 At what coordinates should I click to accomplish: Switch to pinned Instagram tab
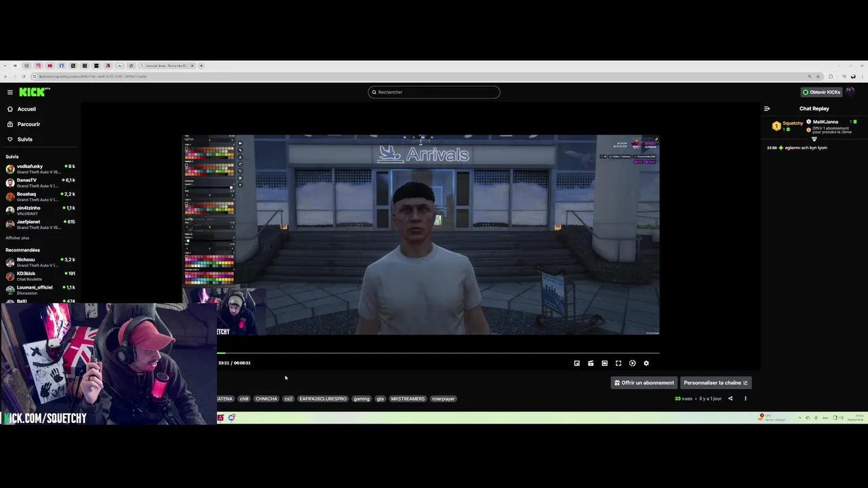coord(38,66)
